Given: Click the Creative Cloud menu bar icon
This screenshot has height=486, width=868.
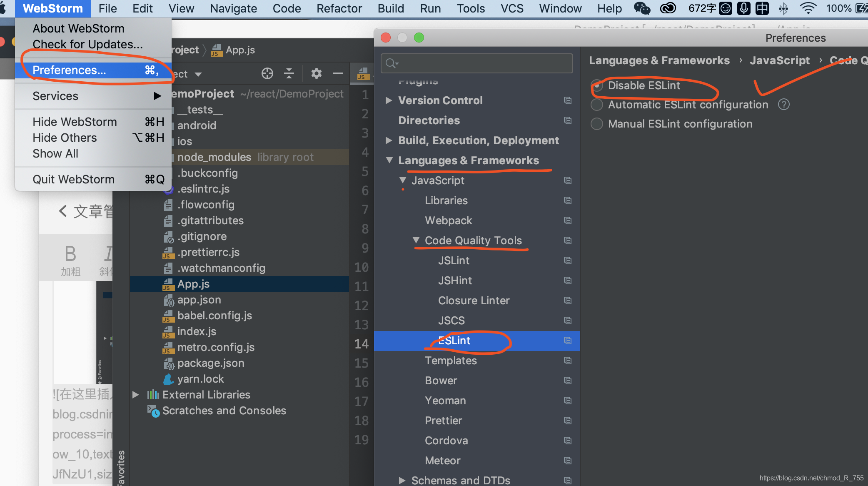Looking at the screenshot, I should point(668,8).
